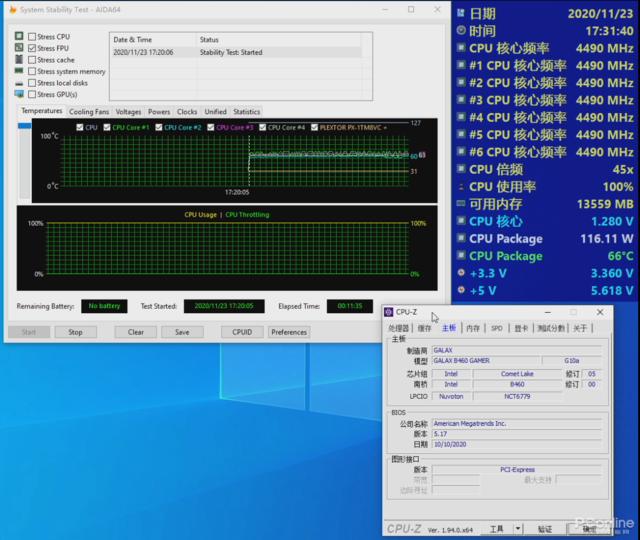The width and height of the screenshot is (640, 540).
Task: Click the CPU-Z window title icon
Action: click(389, 312)
